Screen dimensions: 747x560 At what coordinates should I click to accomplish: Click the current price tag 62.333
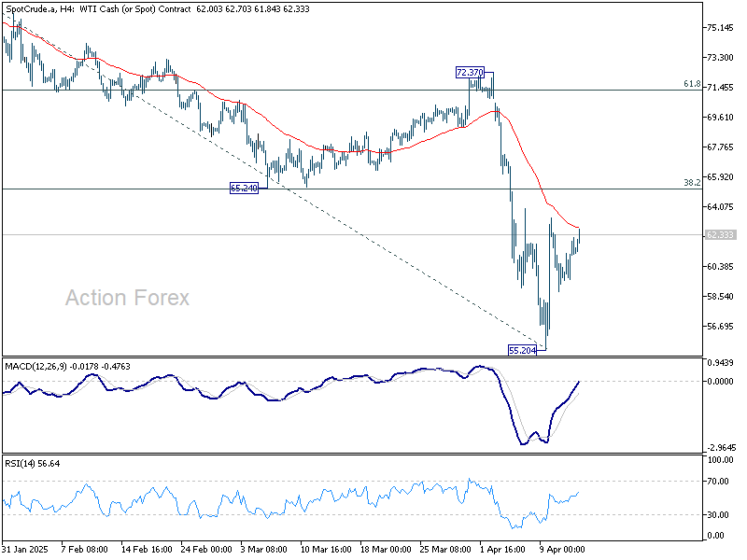pos(720,235)
